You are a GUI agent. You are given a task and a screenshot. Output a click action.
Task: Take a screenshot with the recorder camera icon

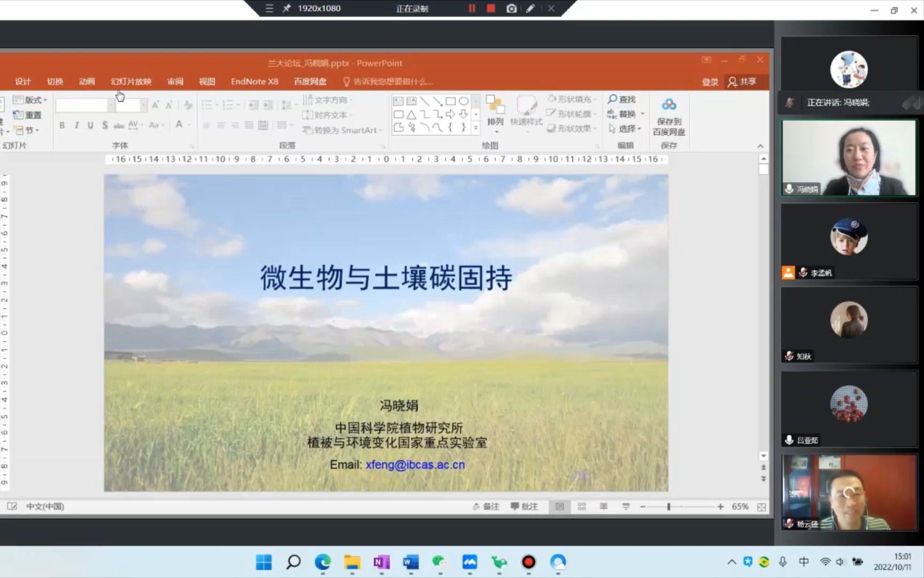(x=511, y=9)
